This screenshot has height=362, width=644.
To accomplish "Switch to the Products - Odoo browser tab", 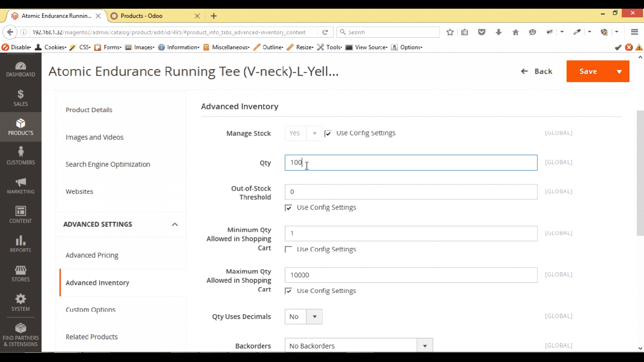I will pyautogui.click(x=155, y=16).
